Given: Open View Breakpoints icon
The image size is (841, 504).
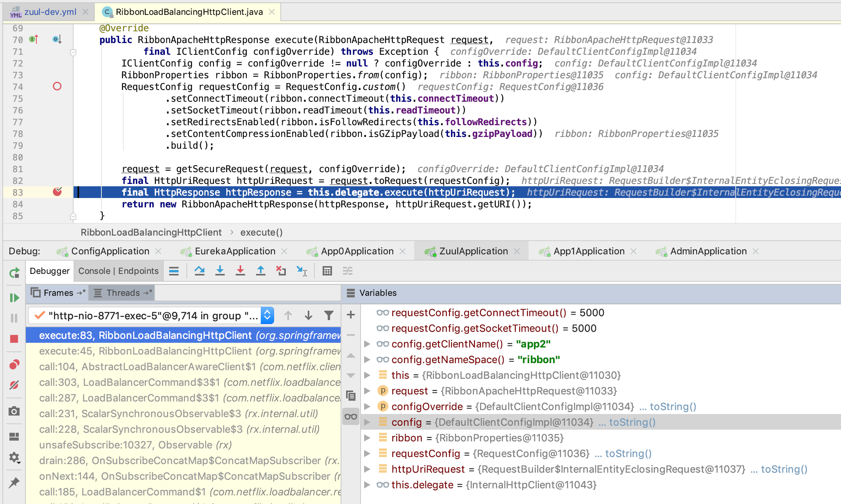Looking at the screenshot, I should (x=14, y=365).
